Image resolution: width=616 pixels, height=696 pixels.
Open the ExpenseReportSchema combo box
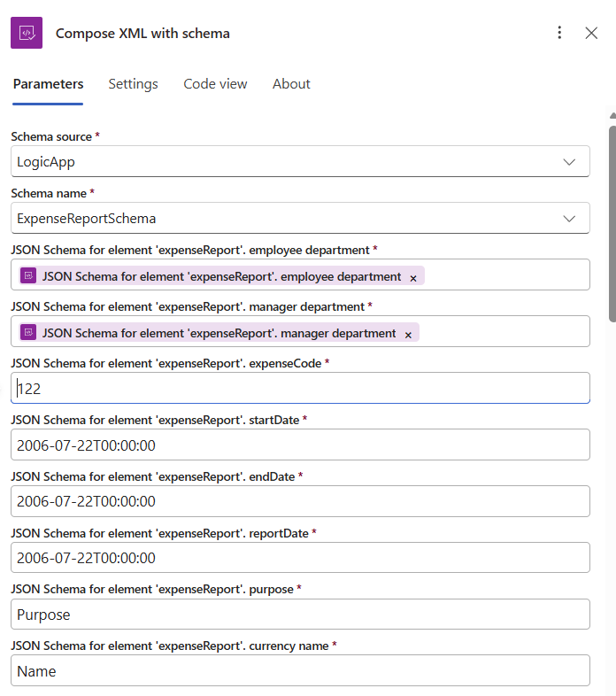point(283,219)
